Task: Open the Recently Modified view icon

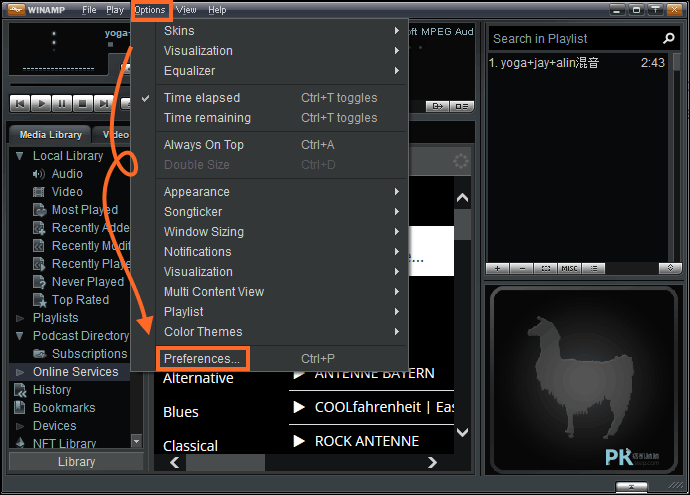Action: click(x=39, y=246)
